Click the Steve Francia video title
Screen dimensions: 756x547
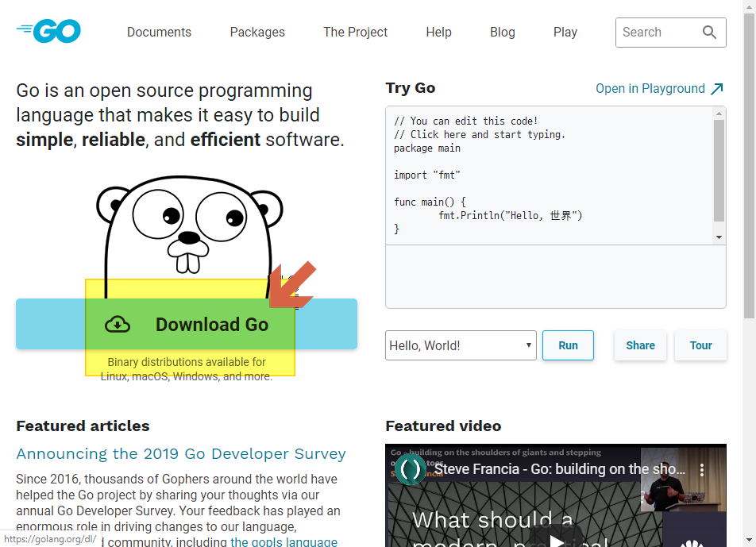click(559, 469)
